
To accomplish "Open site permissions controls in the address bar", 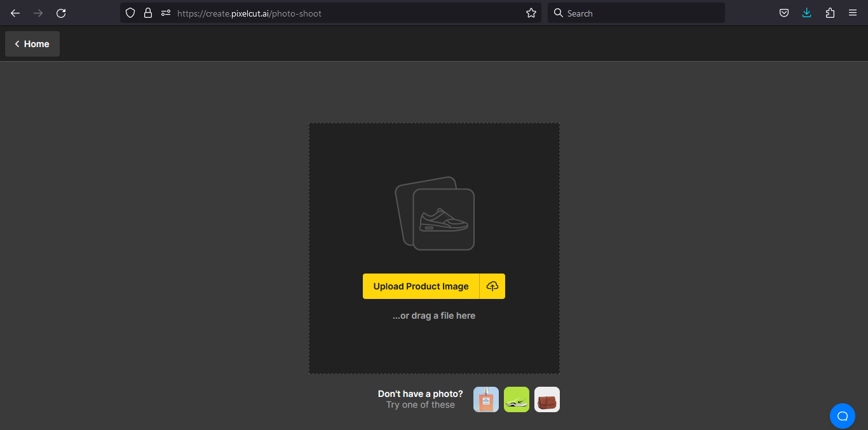I will (x=165, y=13).
